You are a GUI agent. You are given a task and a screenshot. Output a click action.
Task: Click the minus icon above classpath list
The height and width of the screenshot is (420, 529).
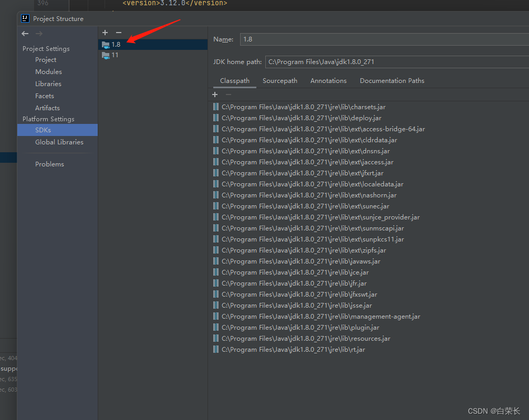[227, 94]
